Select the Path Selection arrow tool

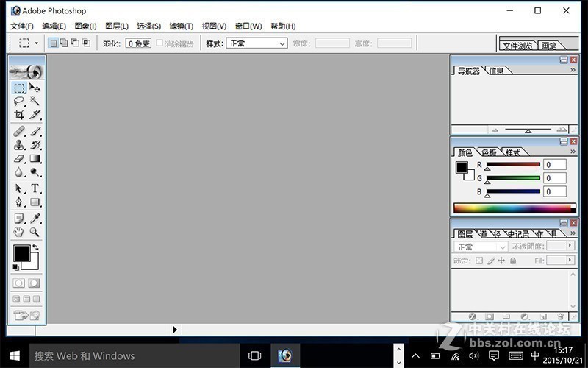click(19, 188)
